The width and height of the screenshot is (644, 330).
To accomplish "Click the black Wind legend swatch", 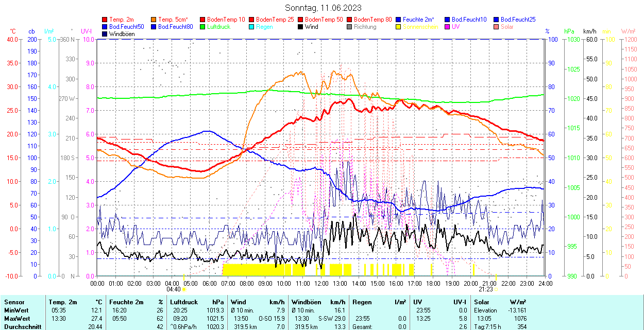I will coord(300,27).
